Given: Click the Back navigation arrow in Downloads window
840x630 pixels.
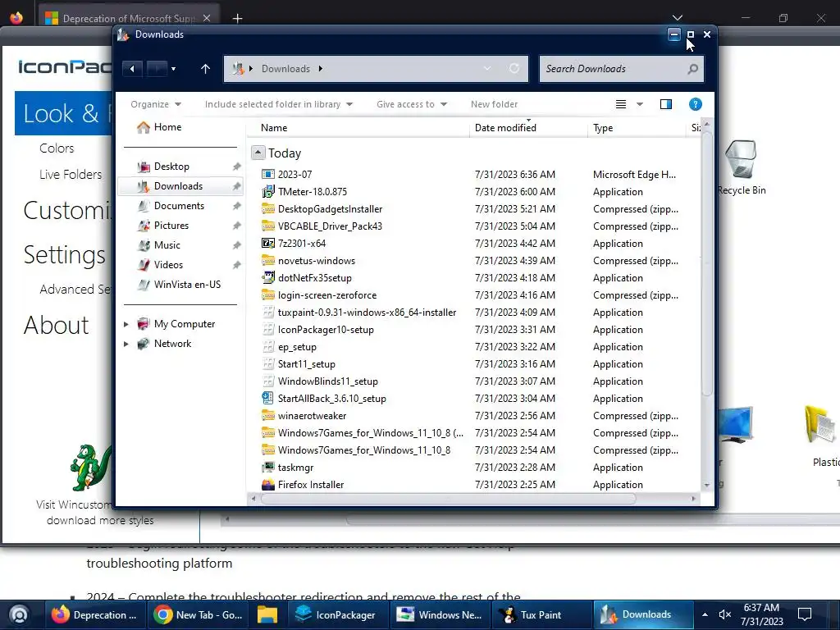Looking at the screenshot, I should click(132, 69).
